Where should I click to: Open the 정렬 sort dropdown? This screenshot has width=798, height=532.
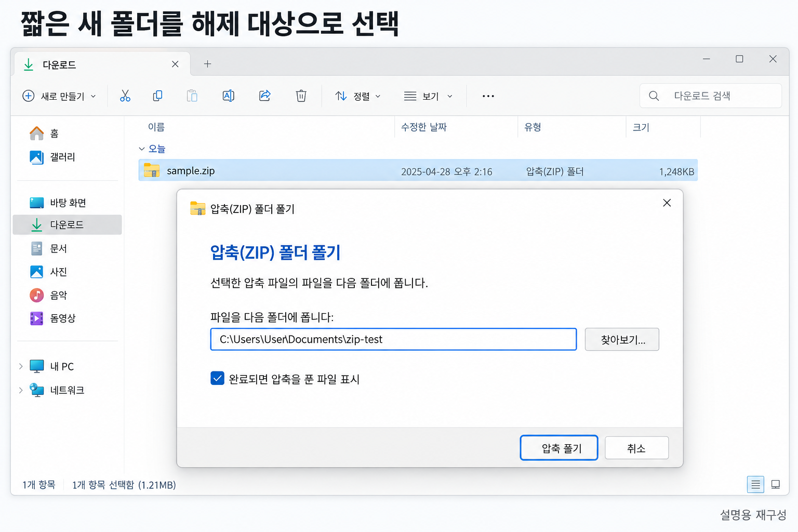[358, 96]
